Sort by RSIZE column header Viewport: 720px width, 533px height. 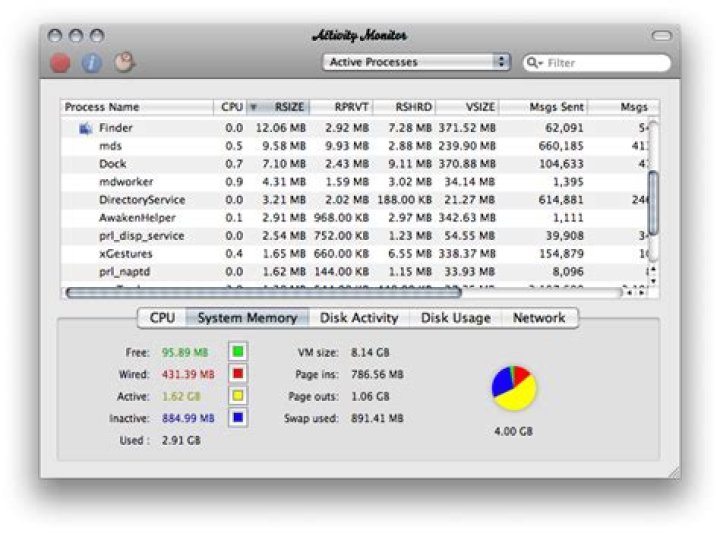(278, 107)
